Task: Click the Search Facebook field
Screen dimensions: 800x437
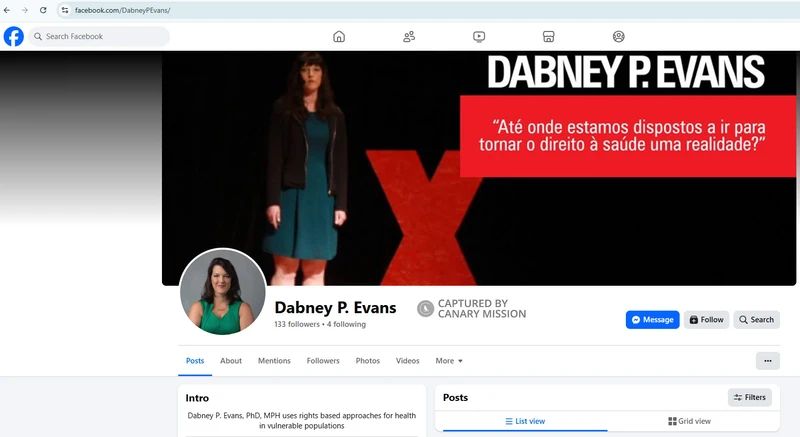Action: 99,37
